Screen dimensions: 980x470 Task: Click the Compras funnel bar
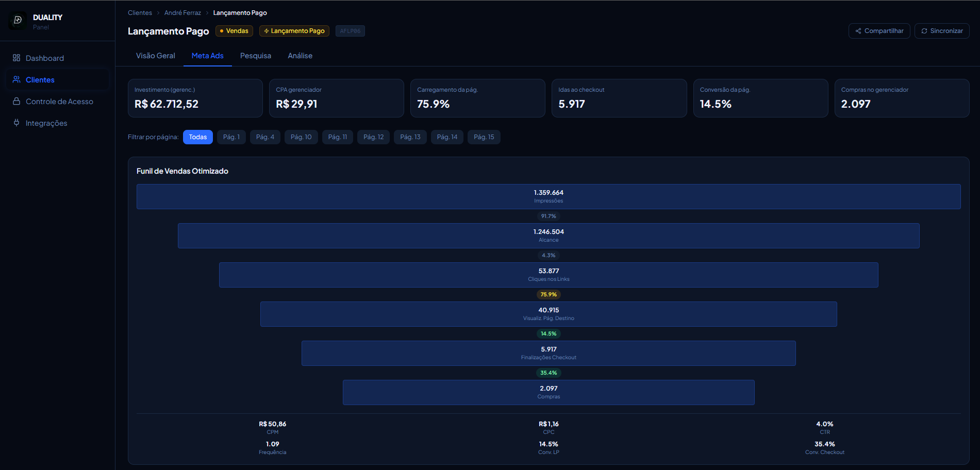pyautogui.click(x=549, y=392)
